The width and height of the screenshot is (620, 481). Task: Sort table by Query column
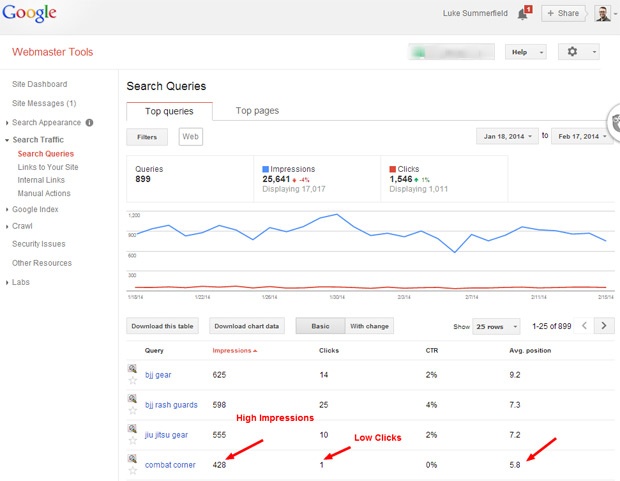154,350
